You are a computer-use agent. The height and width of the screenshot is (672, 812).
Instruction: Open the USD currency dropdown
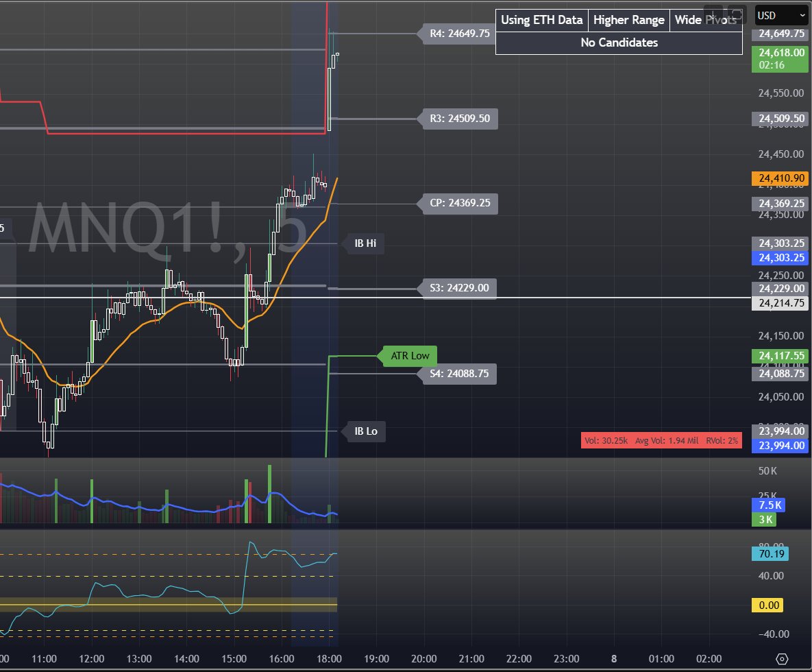(781, 16)
